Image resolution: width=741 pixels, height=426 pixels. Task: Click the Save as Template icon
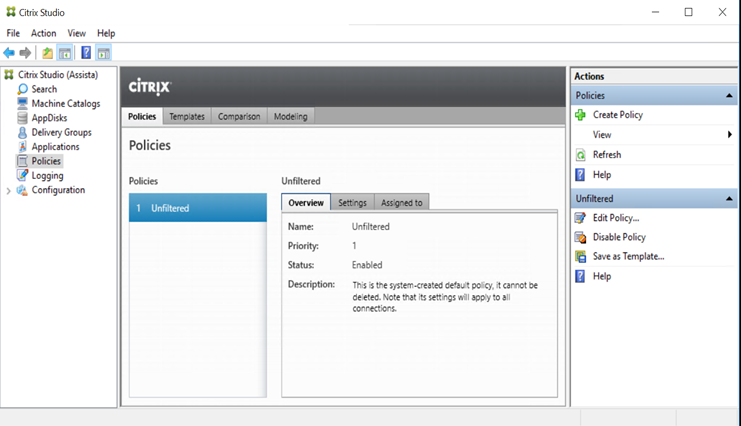580,257
